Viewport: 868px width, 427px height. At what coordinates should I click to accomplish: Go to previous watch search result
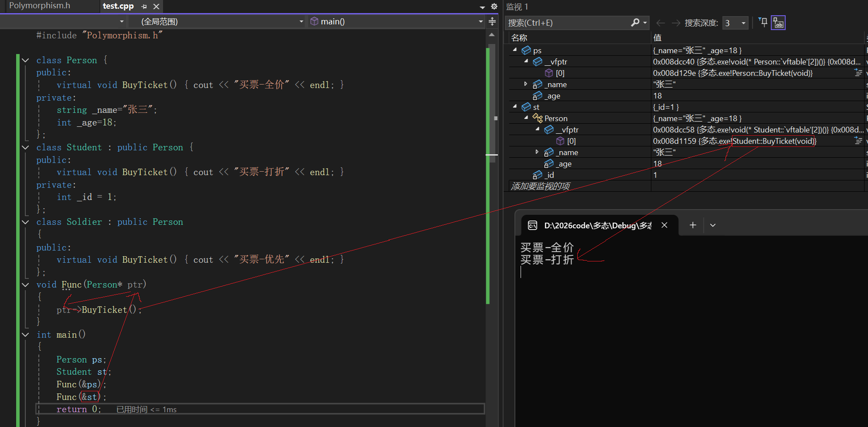[660, 23]
